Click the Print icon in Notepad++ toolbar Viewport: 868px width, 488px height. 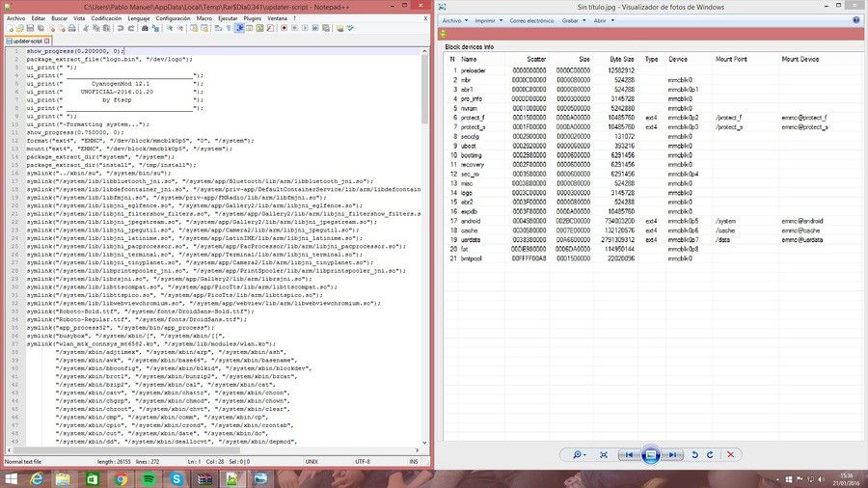point(72,28)
